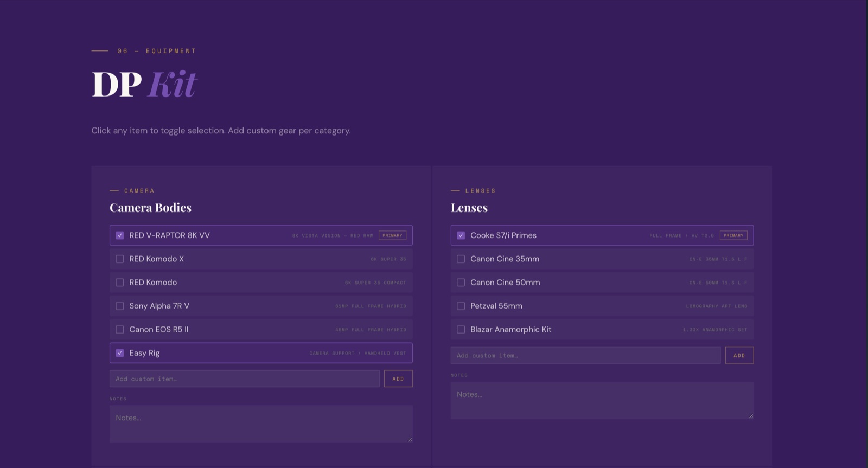Click the PRIMARY badge on Cooke S7/i
Image resolution: width=868 pixels, height=468 pixels.
(733, 235)
